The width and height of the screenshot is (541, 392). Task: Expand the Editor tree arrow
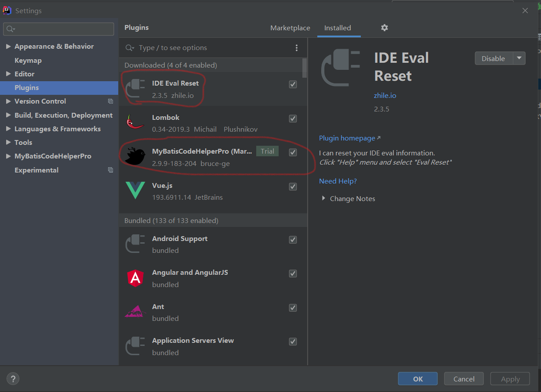(x=8, y=74)
